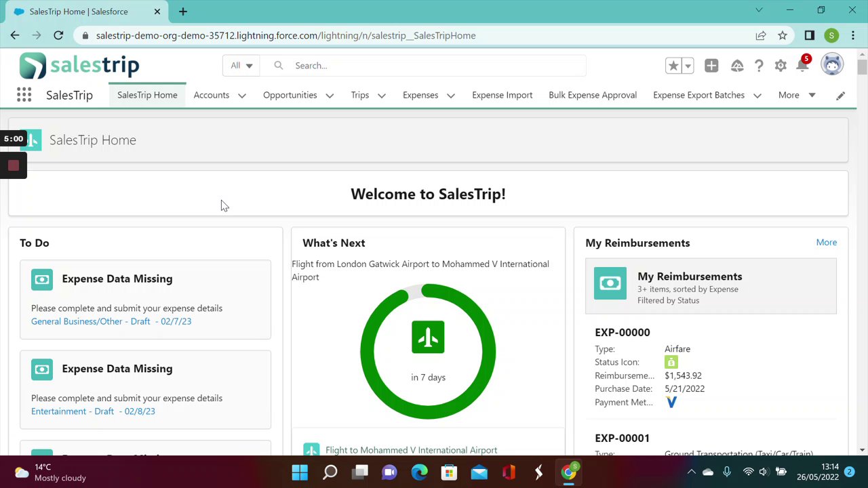Click the My Reimbursements money icon
The width and height of the screenshot is (868, 488).
610,283
